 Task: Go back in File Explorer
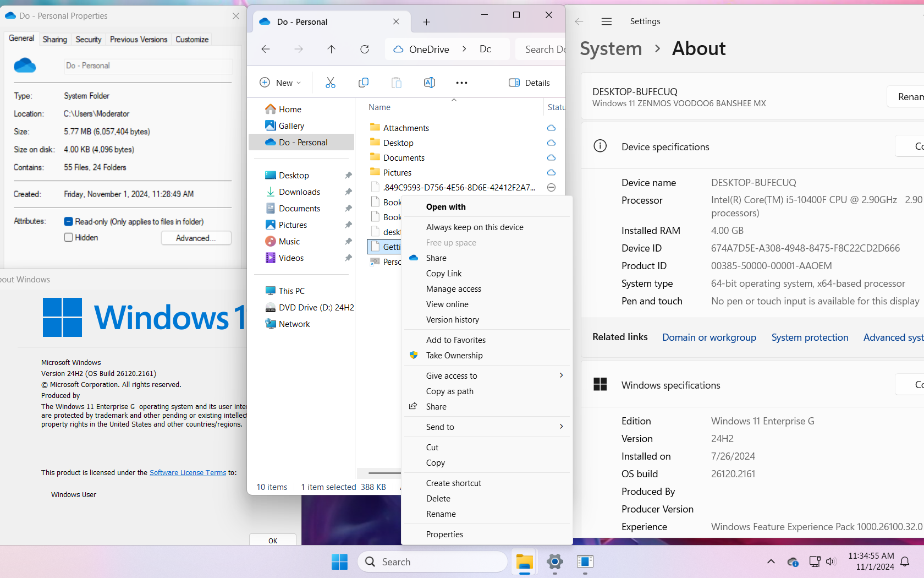point(266,49)
